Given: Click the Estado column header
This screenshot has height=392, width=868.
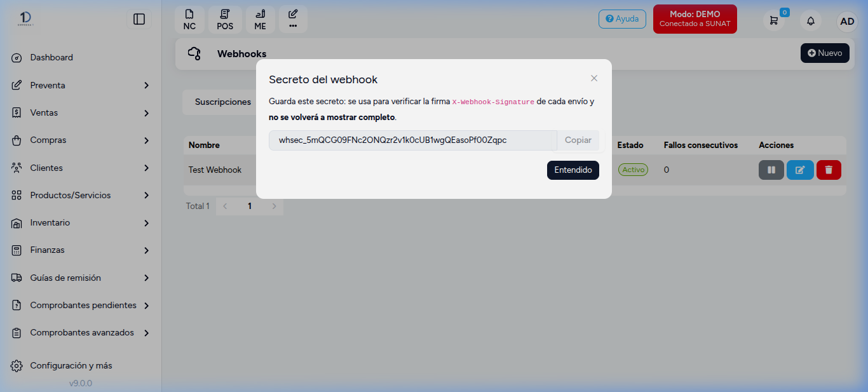Looking at the screenshot, I should [630, 145].
